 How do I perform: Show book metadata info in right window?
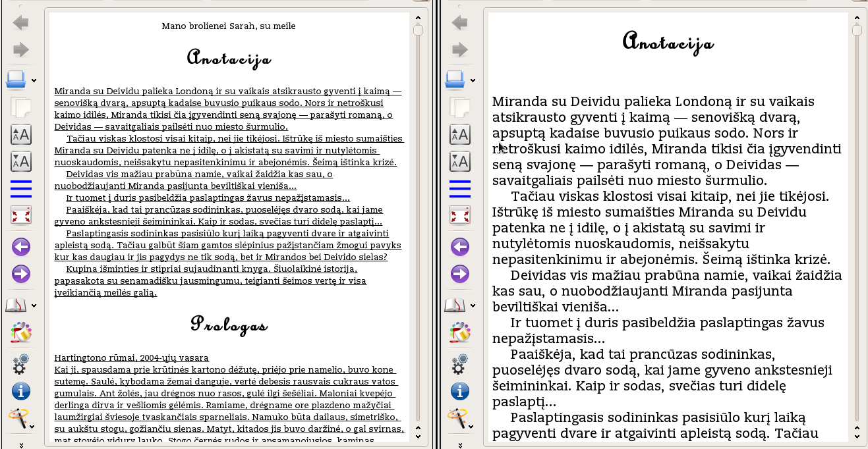[x=460, y=391]
